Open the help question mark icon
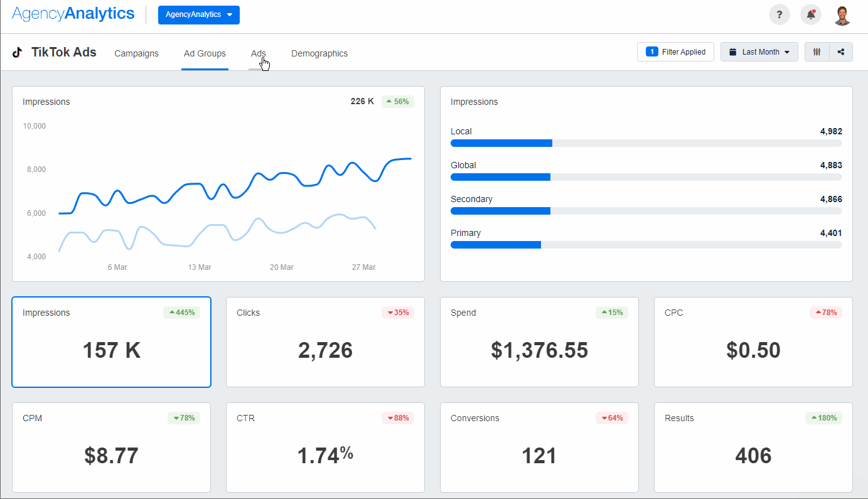Screen dimensions: 868x499 (x=779, y=14)
